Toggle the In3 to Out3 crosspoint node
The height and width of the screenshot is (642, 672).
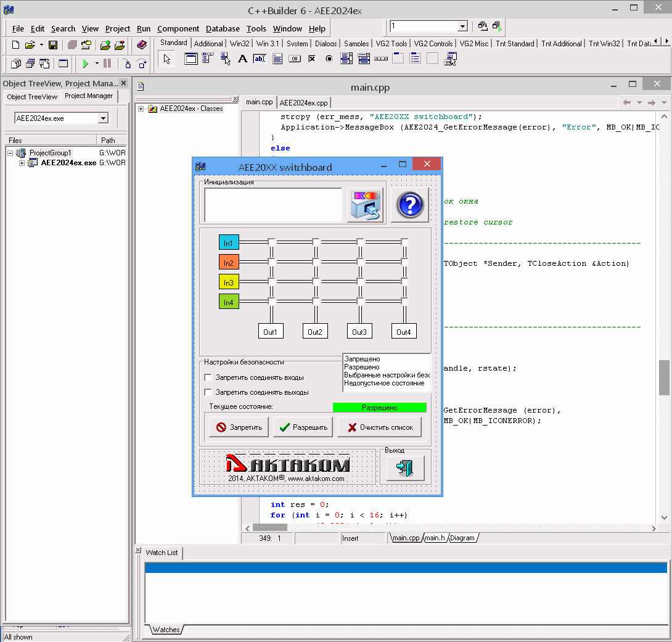point(360,282)
